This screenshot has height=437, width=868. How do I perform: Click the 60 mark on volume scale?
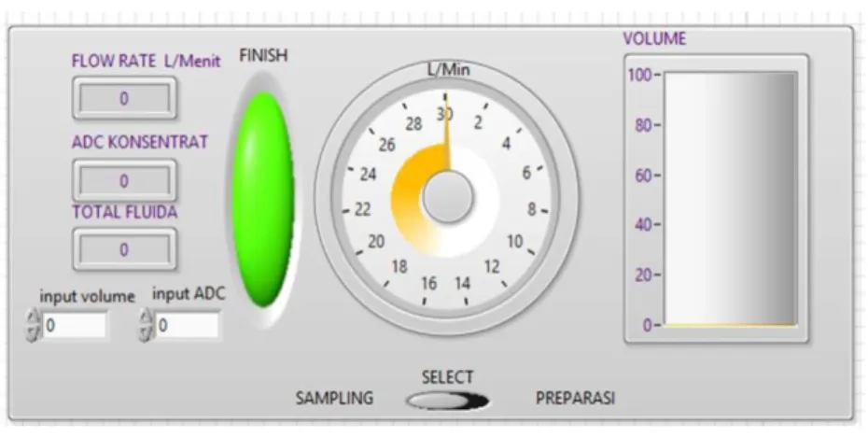pyautogui.click(x=644, y=176)
